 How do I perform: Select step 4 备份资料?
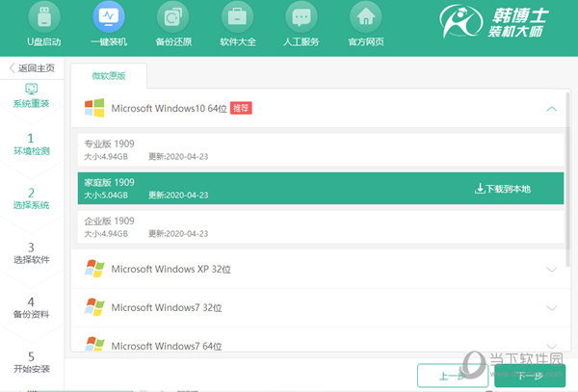pyautogui.click(x=32, y=307)
